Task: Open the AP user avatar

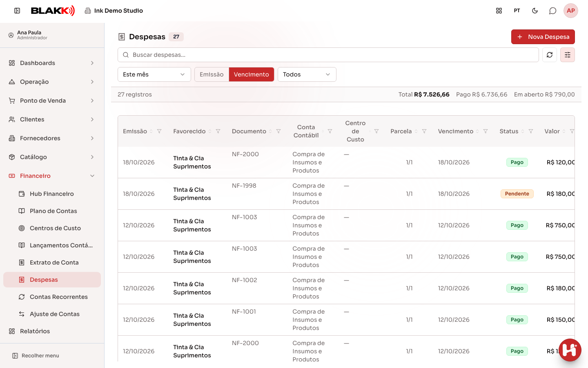Action: (x=571, y=11)
